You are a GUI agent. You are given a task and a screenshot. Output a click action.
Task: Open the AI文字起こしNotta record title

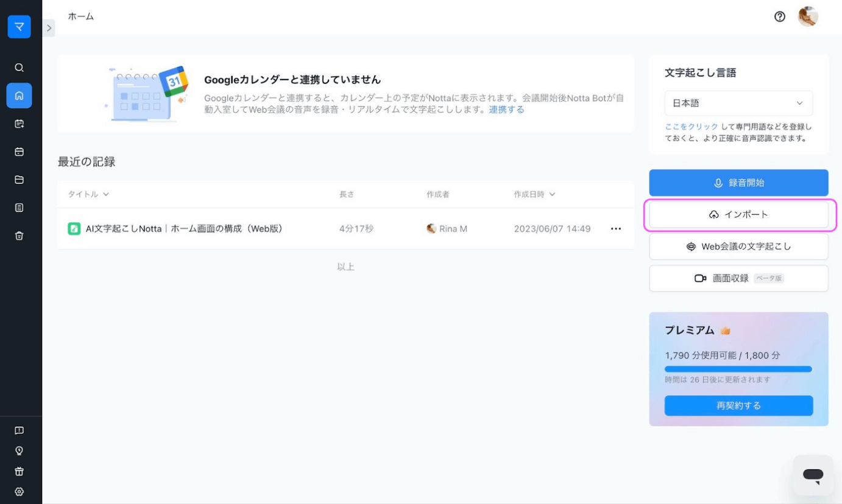point(184,229)
